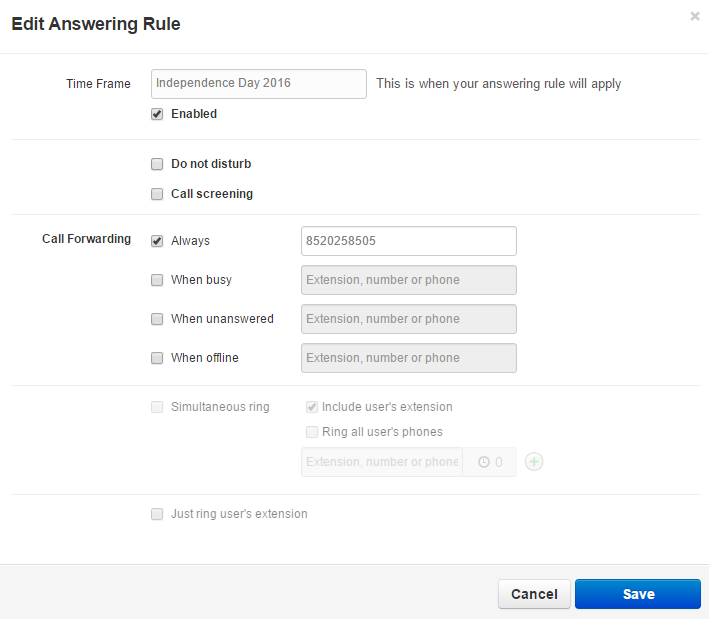Tick the When offline checkbox
The width and height of the screenshot is (709, 619).
[157, 358]
